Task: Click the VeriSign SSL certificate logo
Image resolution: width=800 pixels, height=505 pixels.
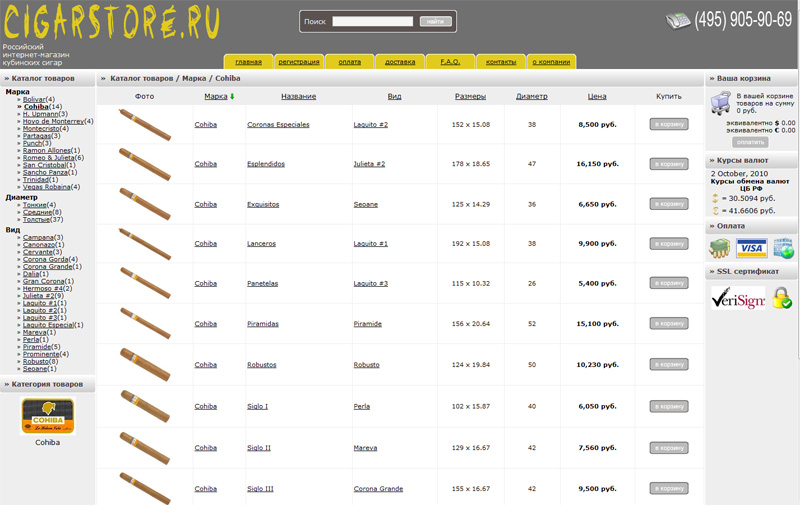Action: pyautogui.click(x=738, y=298)
